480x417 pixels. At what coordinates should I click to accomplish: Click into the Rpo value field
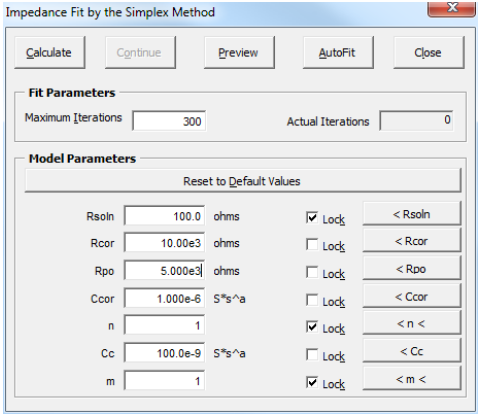(x=164, y=270)
